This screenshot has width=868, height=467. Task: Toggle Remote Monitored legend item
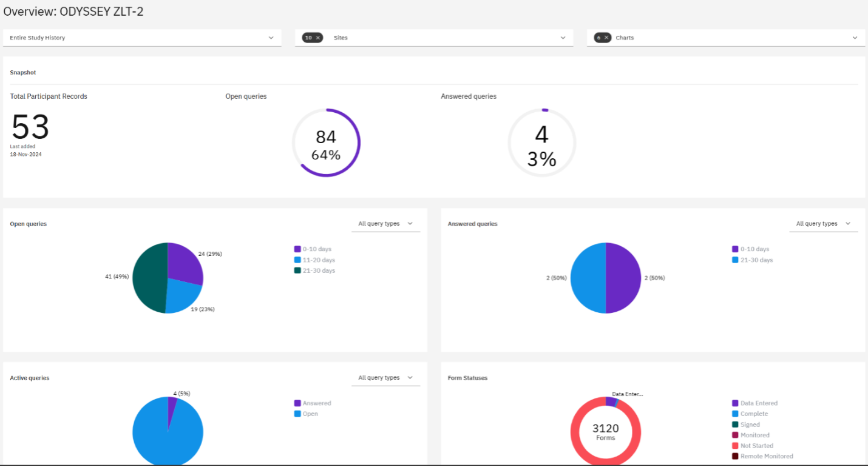(x=762, y=456)
